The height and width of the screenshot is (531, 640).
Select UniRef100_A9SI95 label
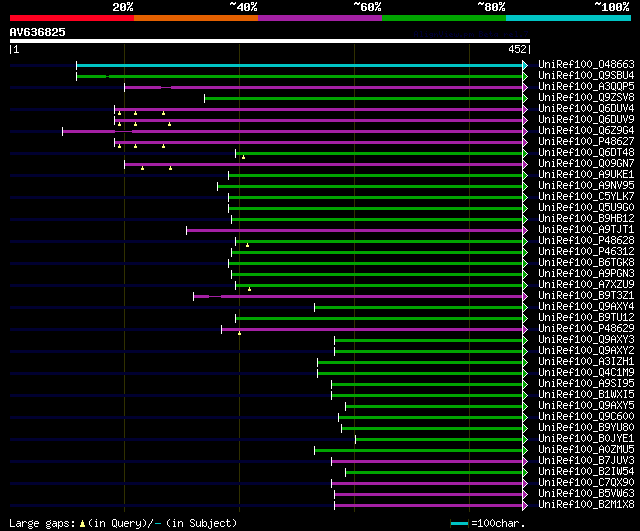tap(586, 384)
